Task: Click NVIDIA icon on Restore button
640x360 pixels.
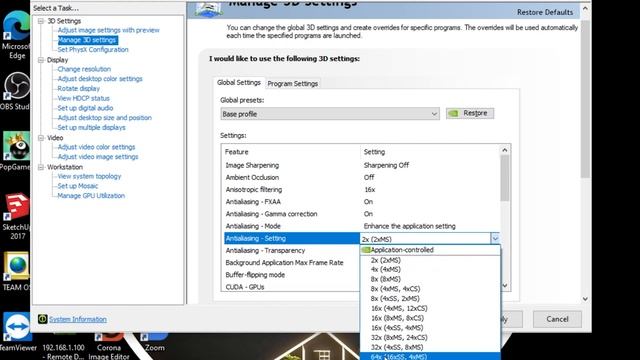Action: [453, 113]
